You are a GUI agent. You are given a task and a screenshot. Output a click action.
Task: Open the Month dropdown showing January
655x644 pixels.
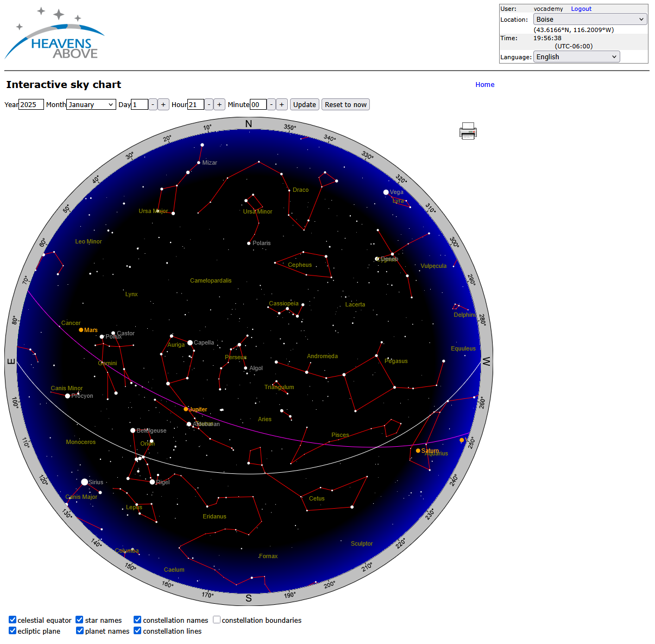[x=91, y=104]
